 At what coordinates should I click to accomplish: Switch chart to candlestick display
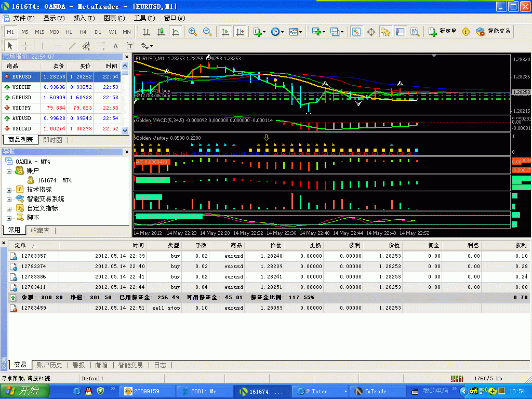pos(161,32)
